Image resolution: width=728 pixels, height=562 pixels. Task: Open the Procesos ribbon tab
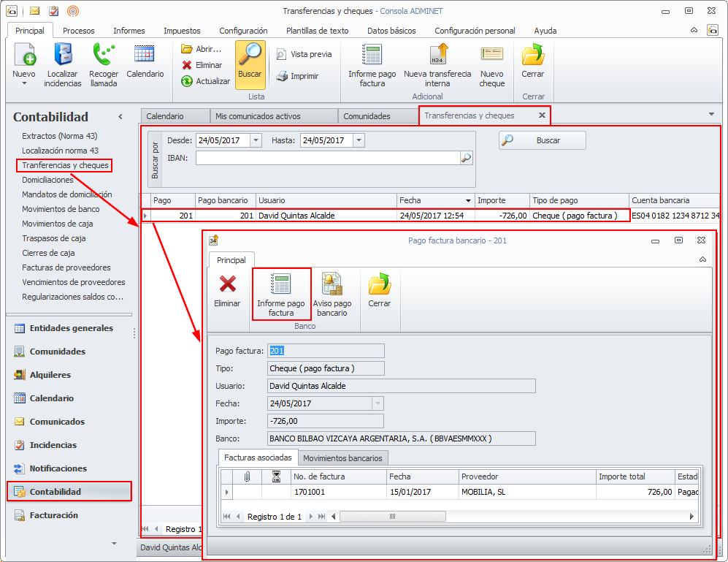point(78,31)
